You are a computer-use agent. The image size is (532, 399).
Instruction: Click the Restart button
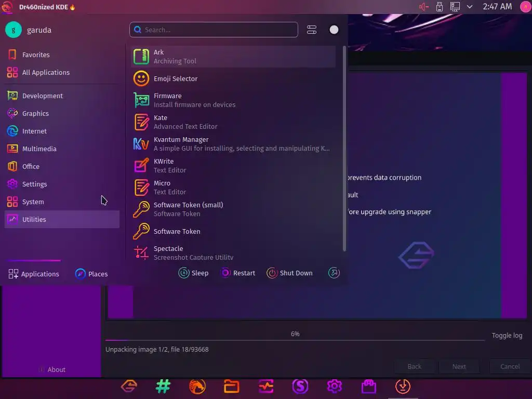click(238, 273)
